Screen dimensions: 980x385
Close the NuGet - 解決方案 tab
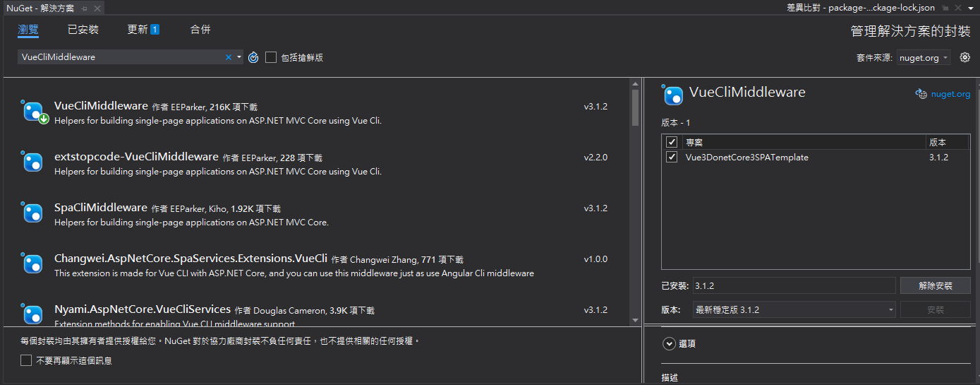point(97,8)
